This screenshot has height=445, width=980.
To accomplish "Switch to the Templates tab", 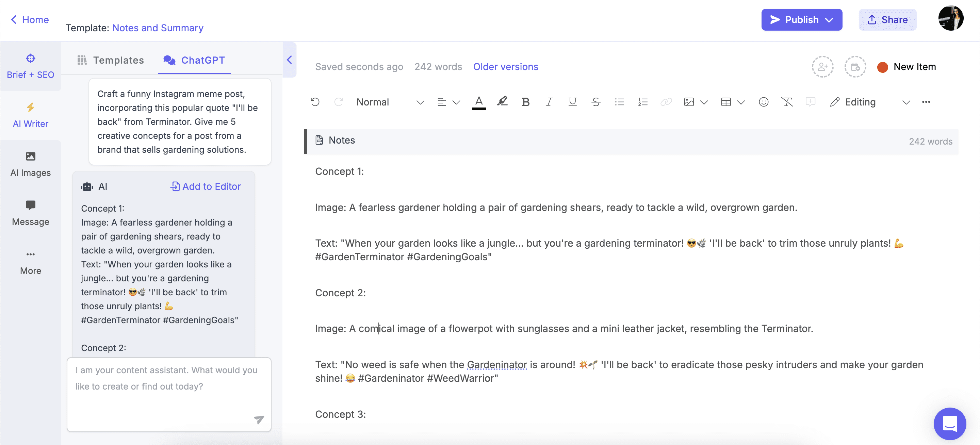I will (x=111, y=60).
